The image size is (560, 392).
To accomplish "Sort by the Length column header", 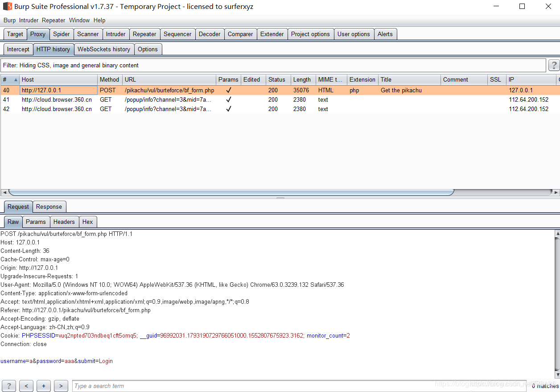I will (x=303, y=80).
